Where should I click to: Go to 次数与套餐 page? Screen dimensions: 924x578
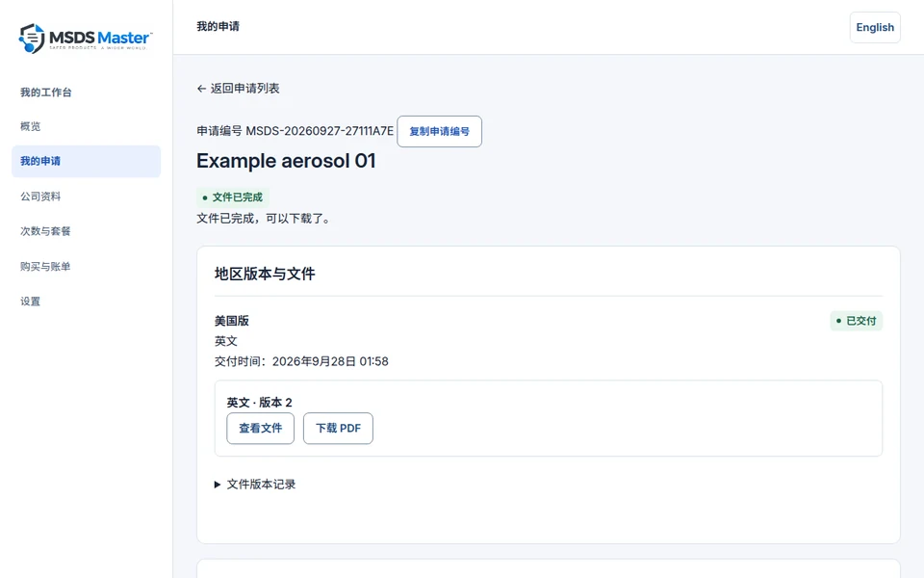[x=45, y=231]
